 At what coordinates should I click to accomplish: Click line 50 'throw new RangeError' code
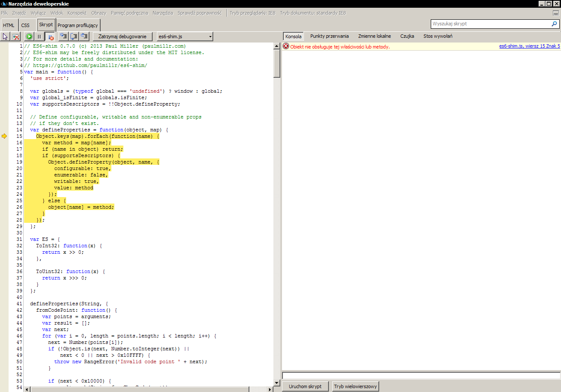coord(131,362)
